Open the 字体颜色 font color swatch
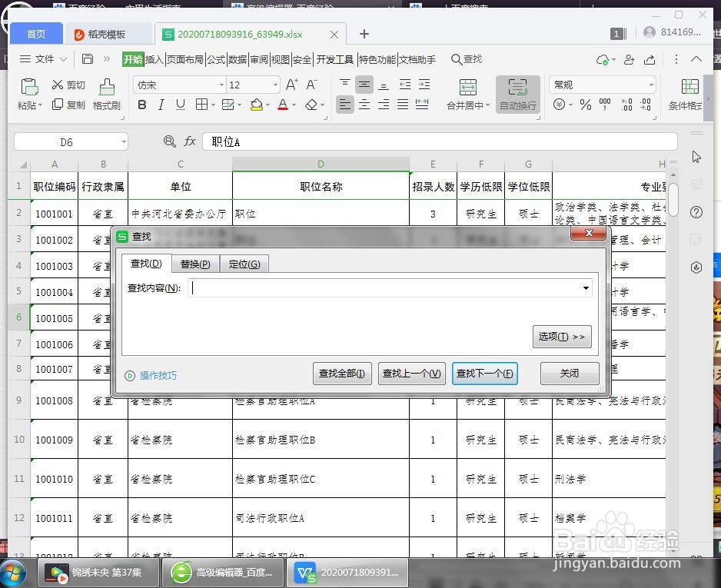 tap(284, 105)
